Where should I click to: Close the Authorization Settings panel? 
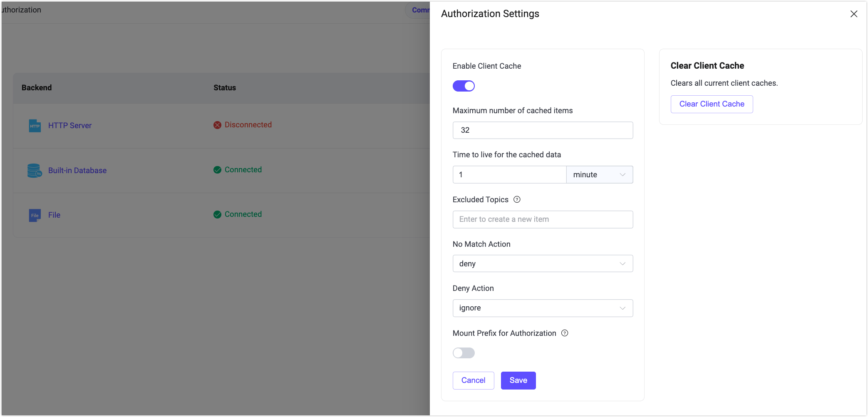click(854, 14)
